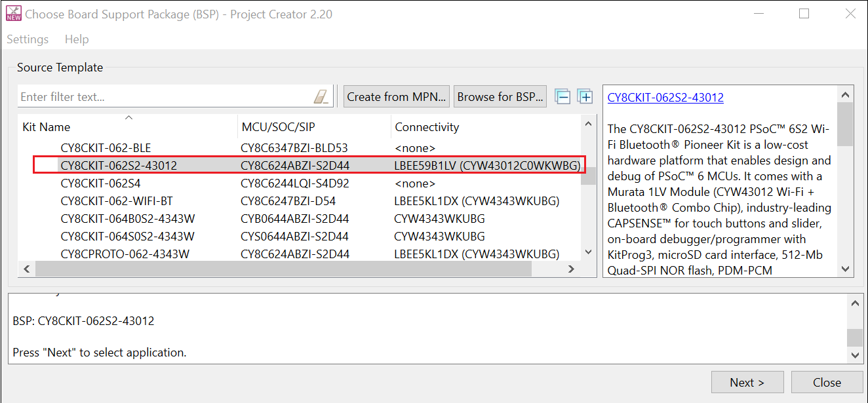Open the Settings menu
868x403 pixels.
[x=28, y=39]
